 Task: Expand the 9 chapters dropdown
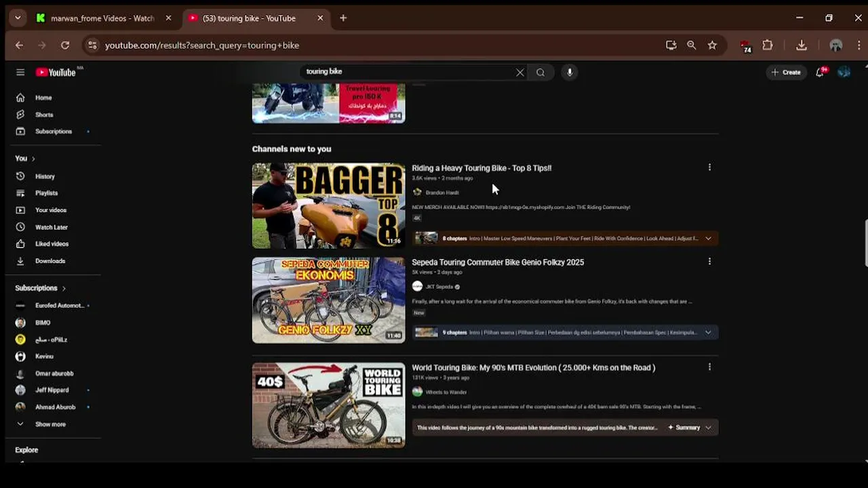coord(708,333)
